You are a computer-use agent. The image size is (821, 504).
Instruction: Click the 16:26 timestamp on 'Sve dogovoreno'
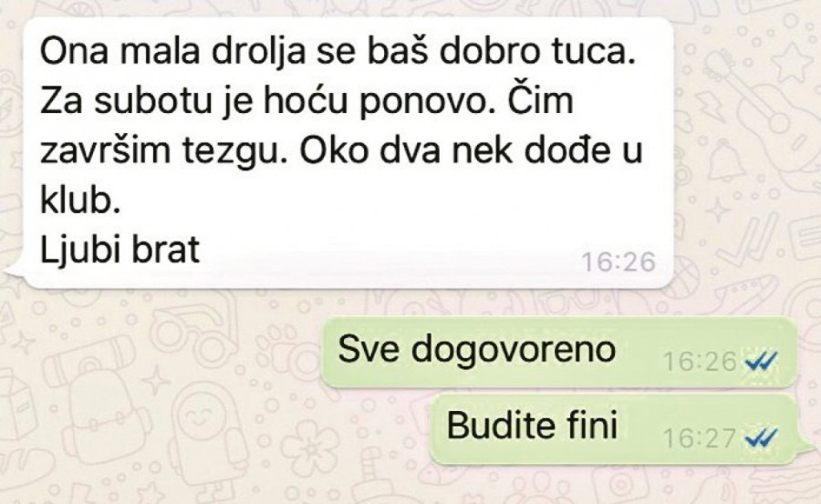coord(700,361)
